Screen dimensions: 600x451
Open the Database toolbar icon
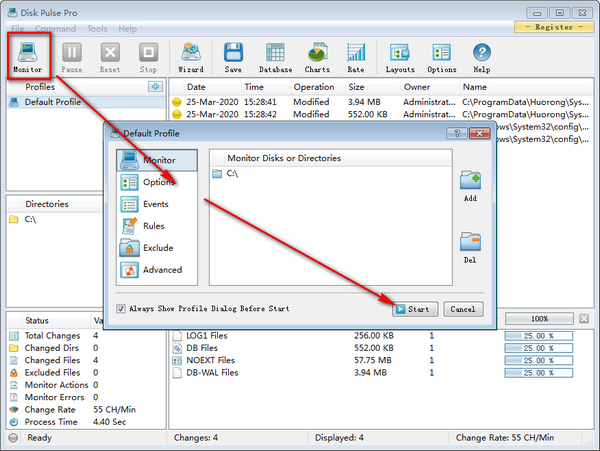point(275,57)
